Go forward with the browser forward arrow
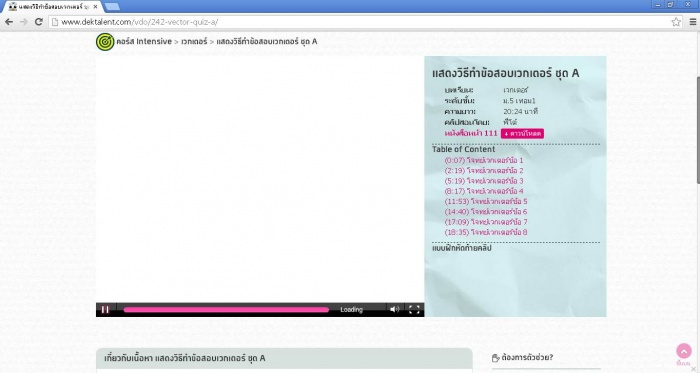Image resolution: width=700 pixels, height=373 pixels. pos(24,22)
